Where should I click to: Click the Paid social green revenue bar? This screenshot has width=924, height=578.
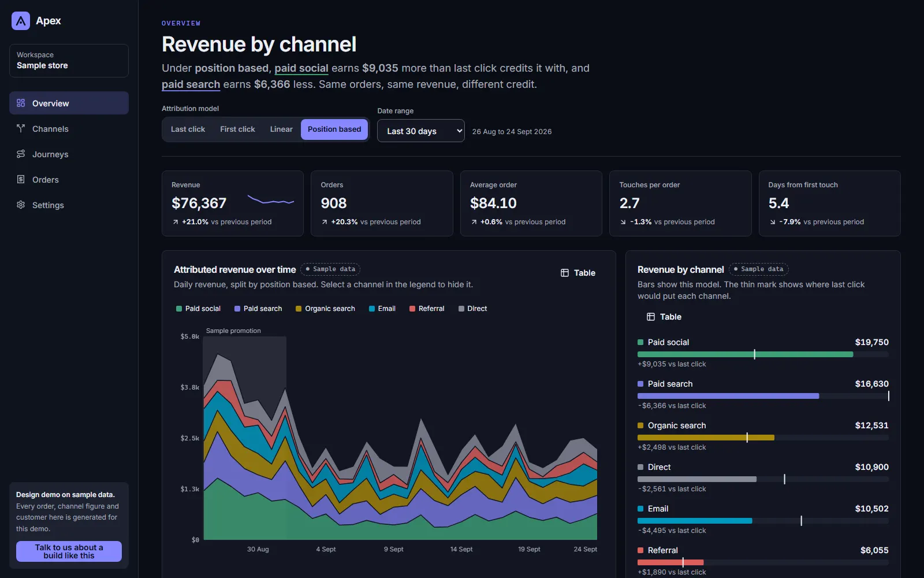tap(745, 354)
